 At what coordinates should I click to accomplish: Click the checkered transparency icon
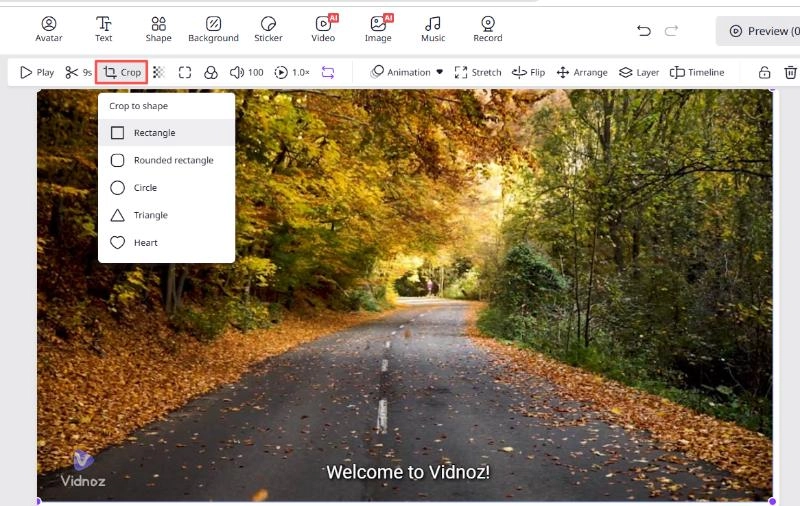pos(159,72)
